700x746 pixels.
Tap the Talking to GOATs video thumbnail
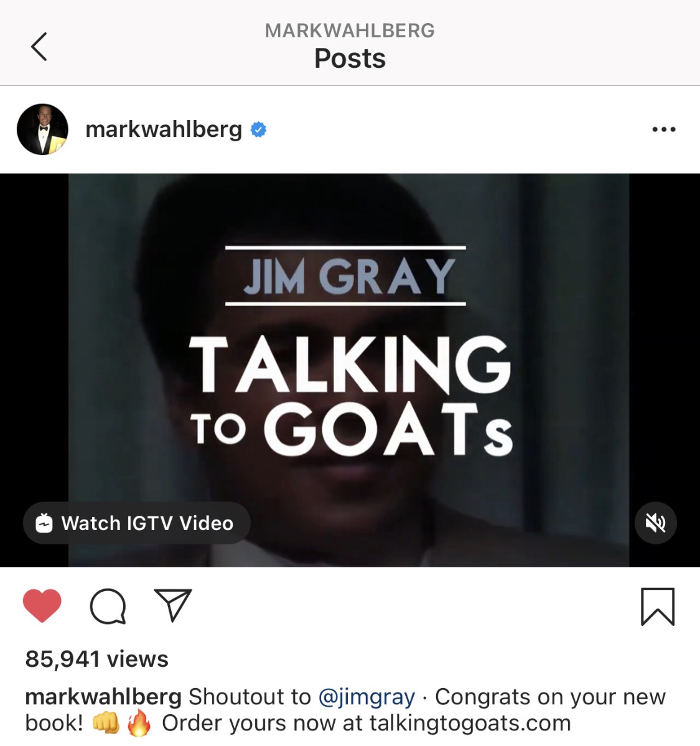[349, 370]
